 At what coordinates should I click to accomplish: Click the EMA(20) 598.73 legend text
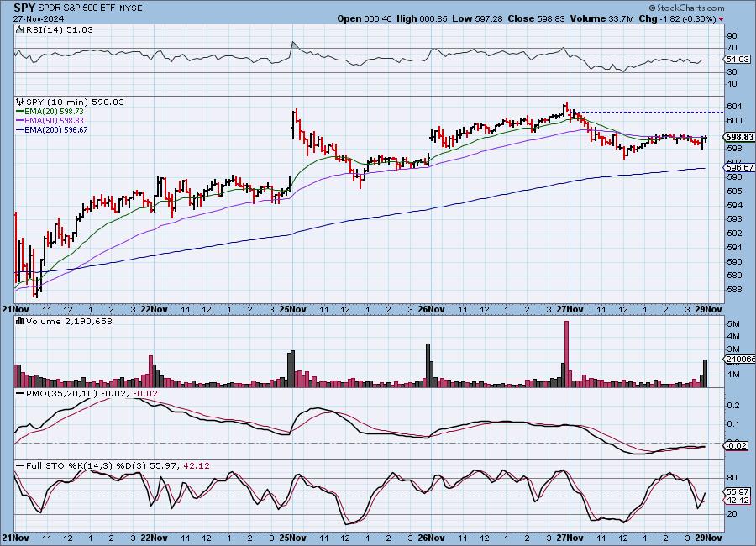[x=54, y=112]
